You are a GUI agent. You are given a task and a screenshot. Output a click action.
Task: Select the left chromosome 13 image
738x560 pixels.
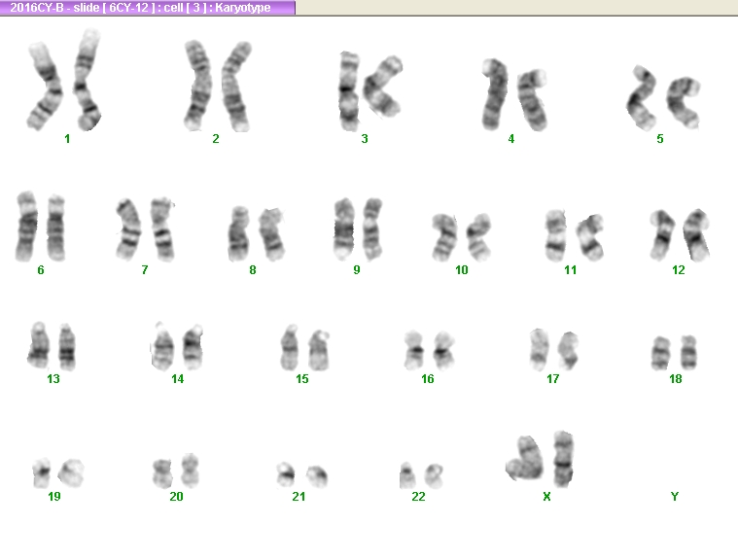[39, 345]
